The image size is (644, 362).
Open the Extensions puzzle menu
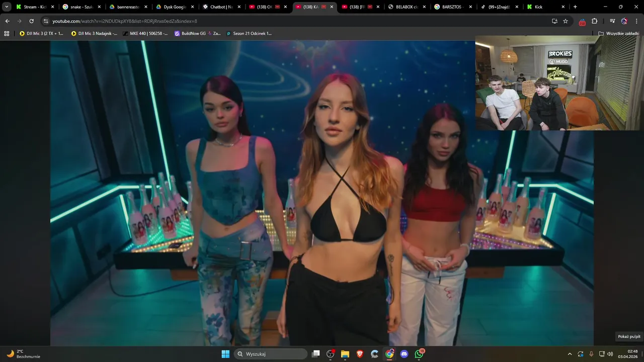594,21
